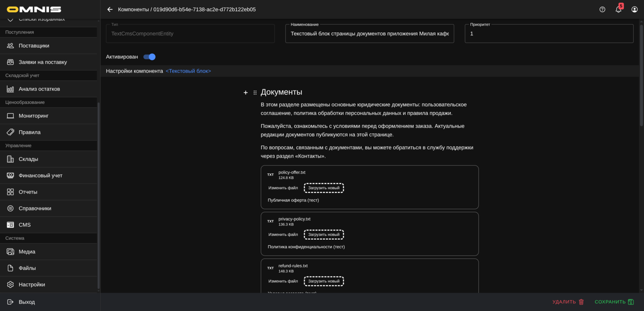Open the help question mark icon
Screen dimensions: 644x311
602,9
